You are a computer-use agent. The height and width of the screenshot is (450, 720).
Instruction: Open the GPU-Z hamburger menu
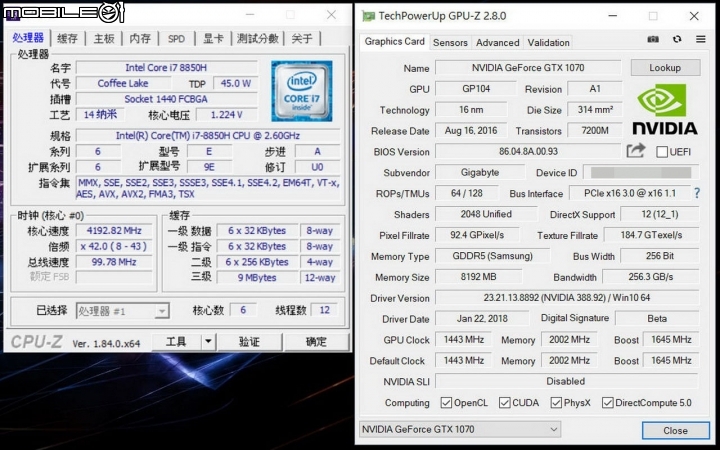pyautogui.click(x=700, y=39)
